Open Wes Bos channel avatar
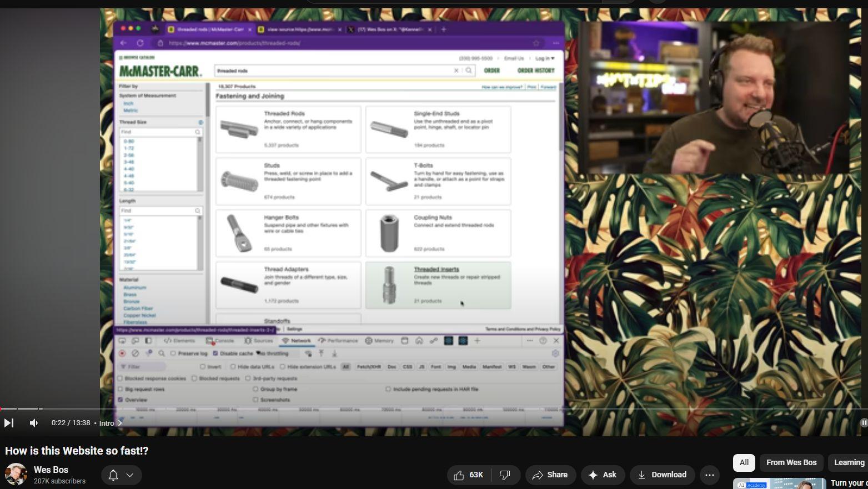Image resolution: width=868 pixels, height=489 pixels. [16, 475]
